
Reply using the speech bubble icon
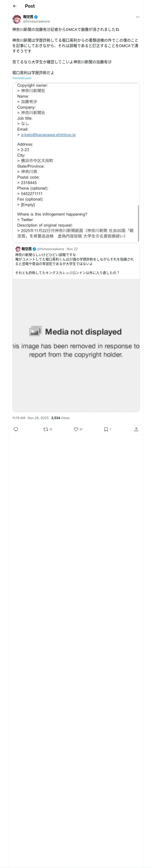16,429
